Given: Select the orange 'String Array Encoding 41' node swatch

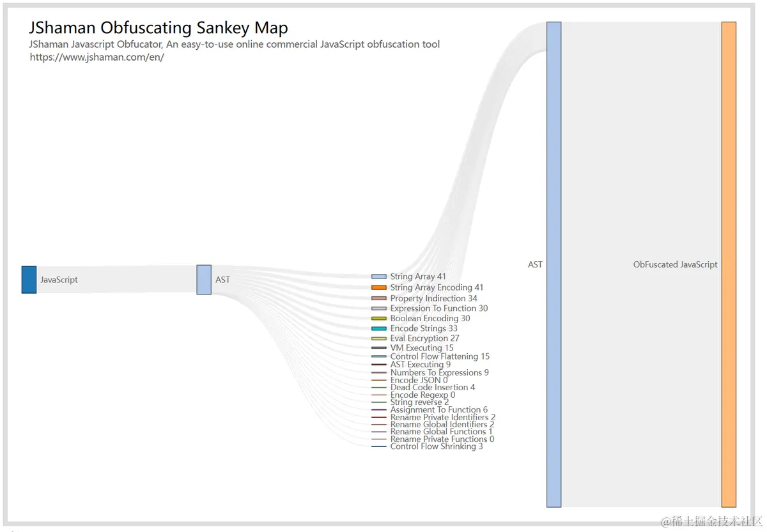Looking at the screenshot, I should [379, 287].
